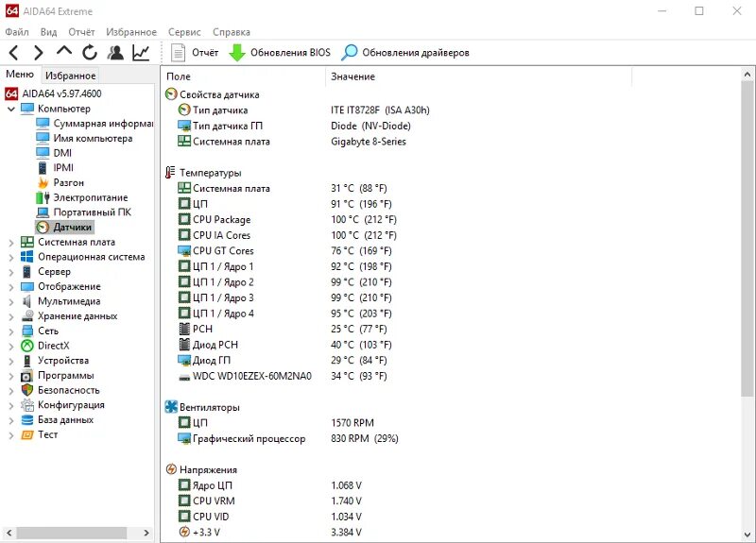The width and height of the screenshot is (756, 543).
Task: Click the driver updates magnifier icon
Action: [x=350, y=53]
